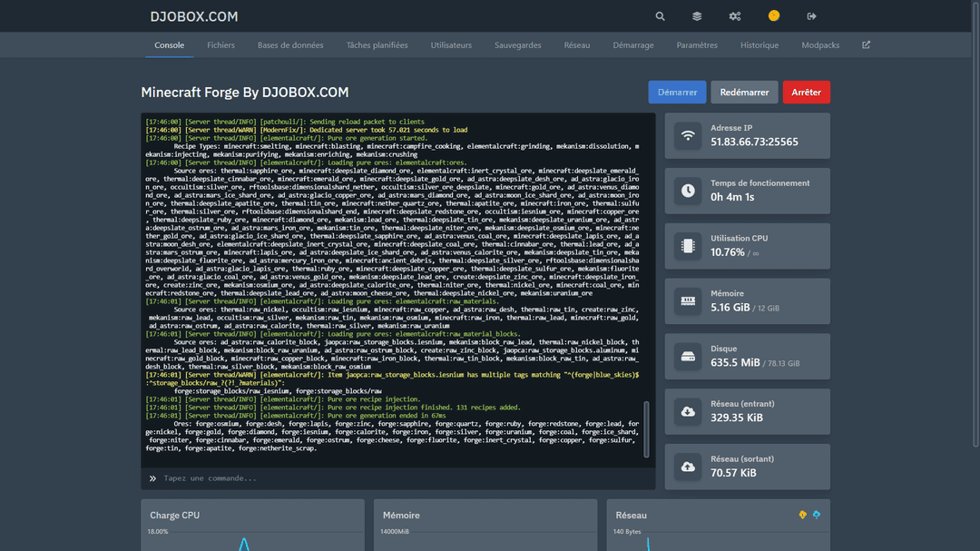Screen dimensions: 980x551
Task: Click the uptime value 0h 4m 1s
Action: coord(732,197)
